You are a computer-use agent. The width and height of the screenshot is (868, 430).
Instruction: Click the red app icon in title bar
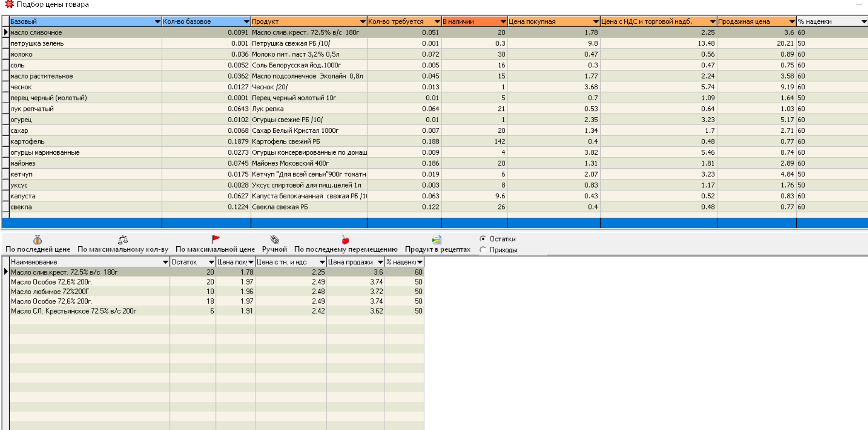[x=9, y=4]
